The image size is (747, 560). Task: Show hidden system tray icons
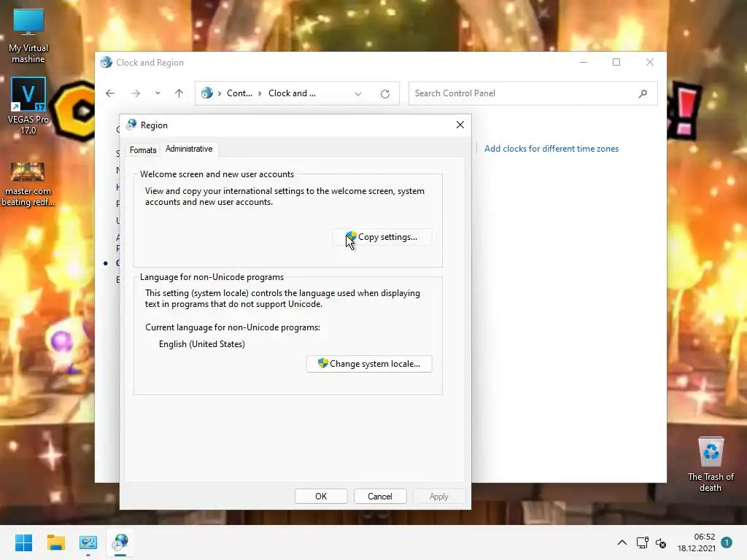pyautogui.click(x=622, y=542)
